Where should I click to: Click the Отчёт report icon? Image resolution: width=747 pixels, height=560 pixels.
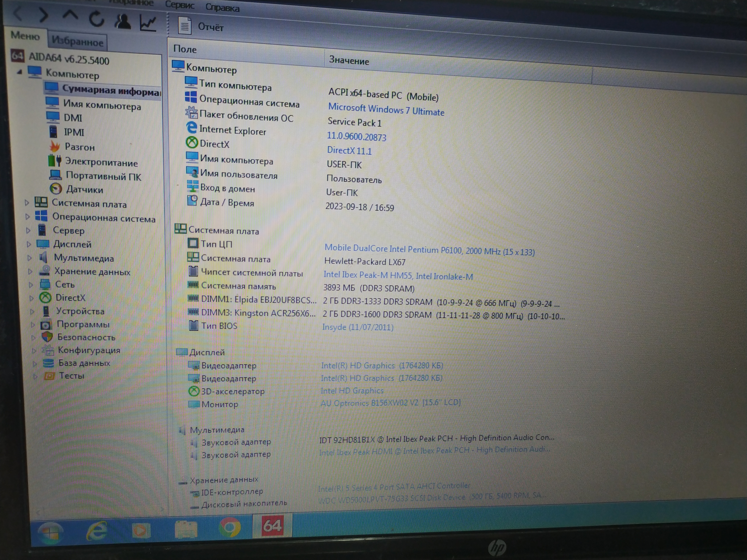pyautogui.click(x=184, y=25)
